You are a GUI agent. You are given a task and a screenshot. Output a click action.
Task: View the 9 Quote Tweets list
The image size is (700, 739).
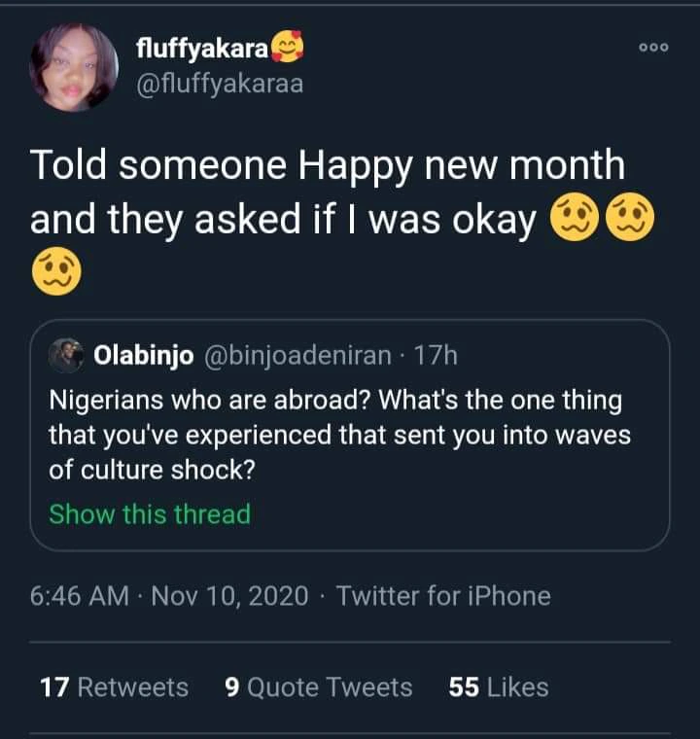pos(318,687)
